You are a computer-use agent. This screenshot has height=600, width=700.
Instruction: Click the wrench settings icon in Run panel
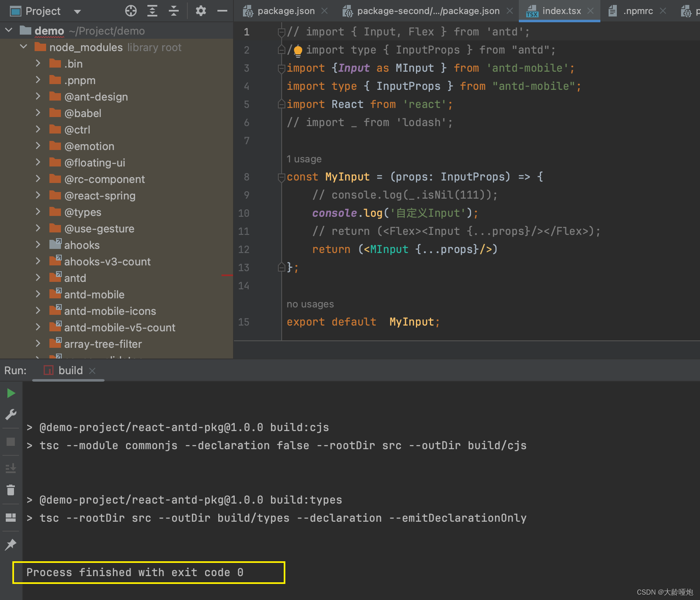11,415
